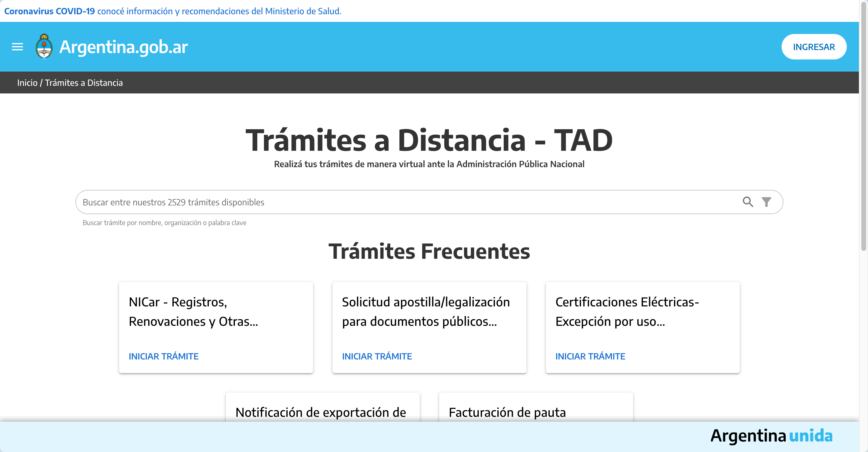Click the search hint text below the field
The image size is (868, 452).
tap(165, 223)
